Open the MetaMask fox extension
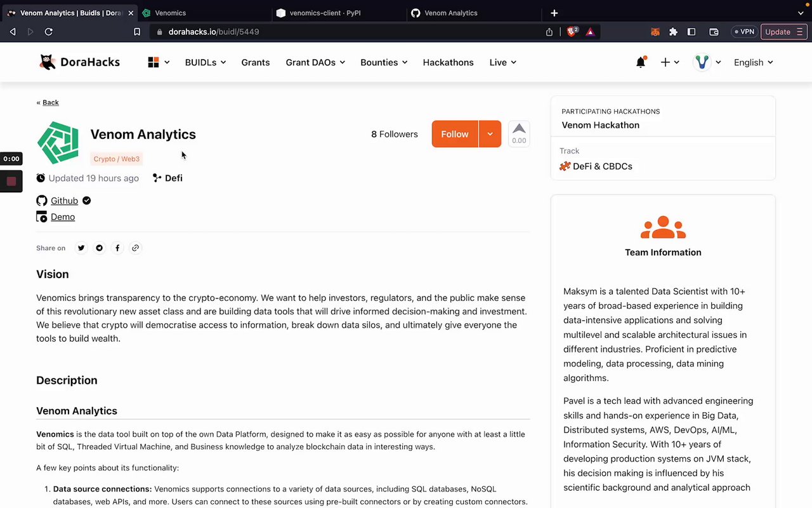Image resolution: width=812 pixels, height=508 pixels. tap(655, 32)
